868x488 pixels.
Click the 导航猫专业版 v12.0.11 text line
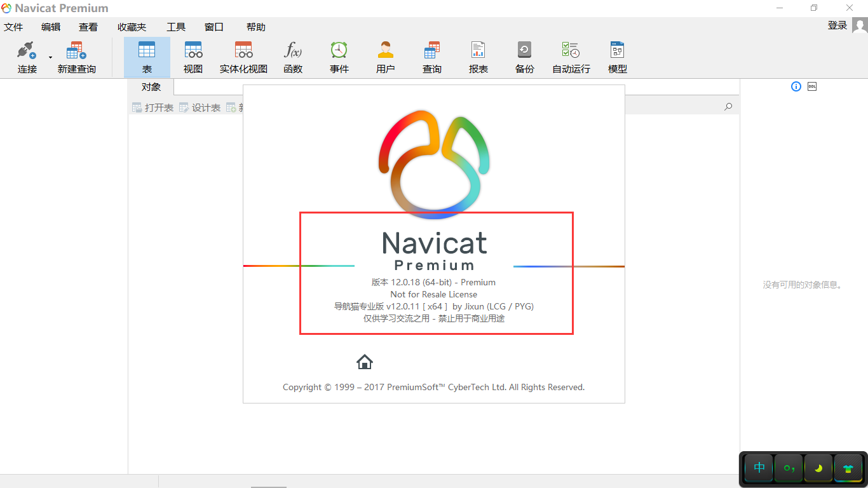tap(434, 306)
